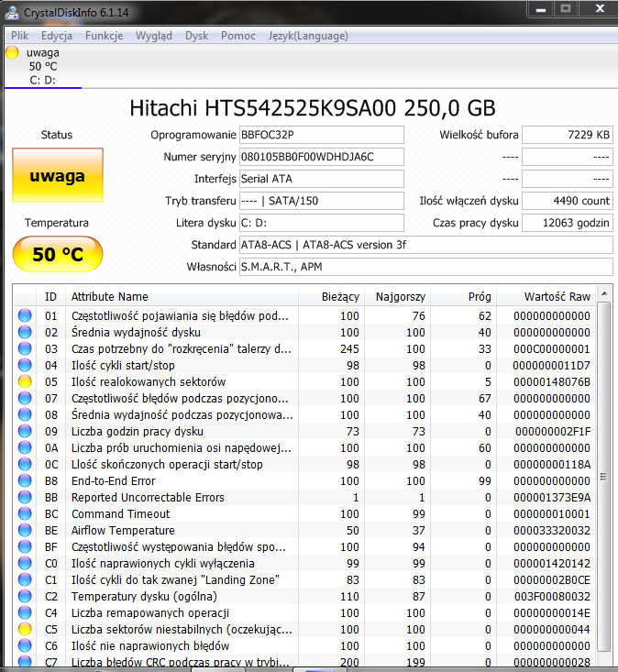
Task: Open the Plik menu
Action: [x=20, y=36]
